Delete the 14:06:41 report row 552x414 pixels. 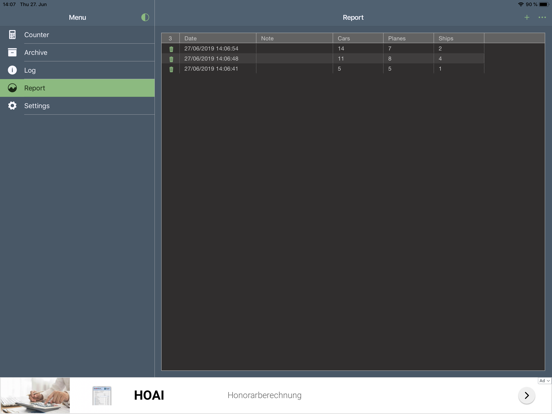point(171,69)
